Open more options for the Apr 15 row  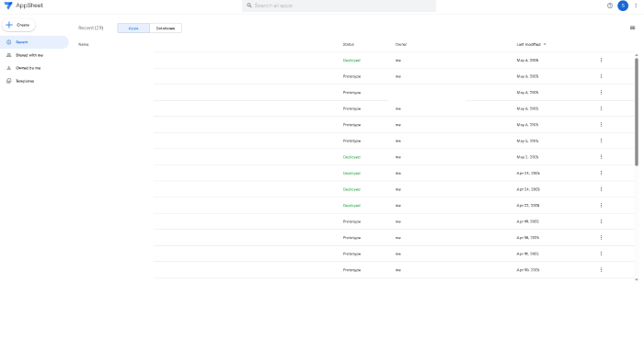coord(602,254)
